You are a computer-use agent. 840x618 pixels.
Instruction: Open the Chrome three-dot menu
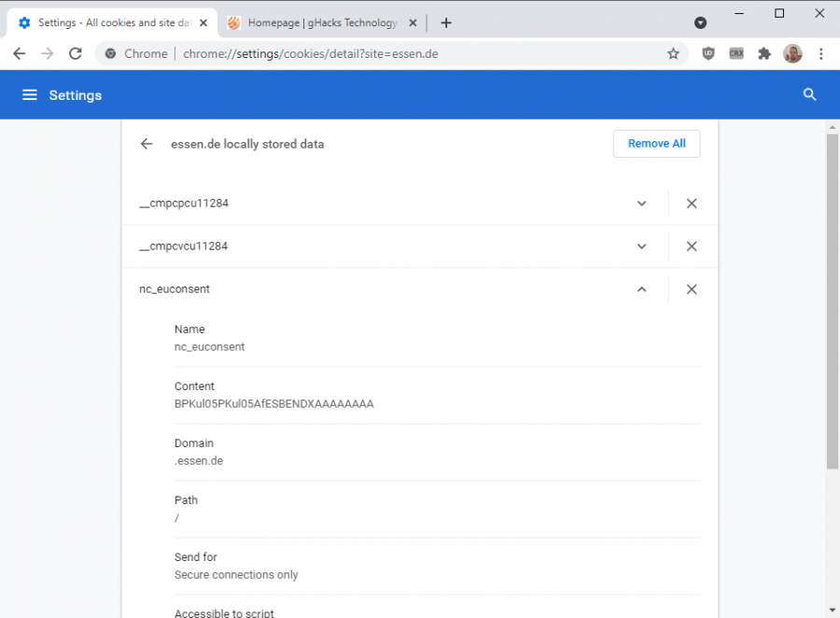tap(820, 53)
